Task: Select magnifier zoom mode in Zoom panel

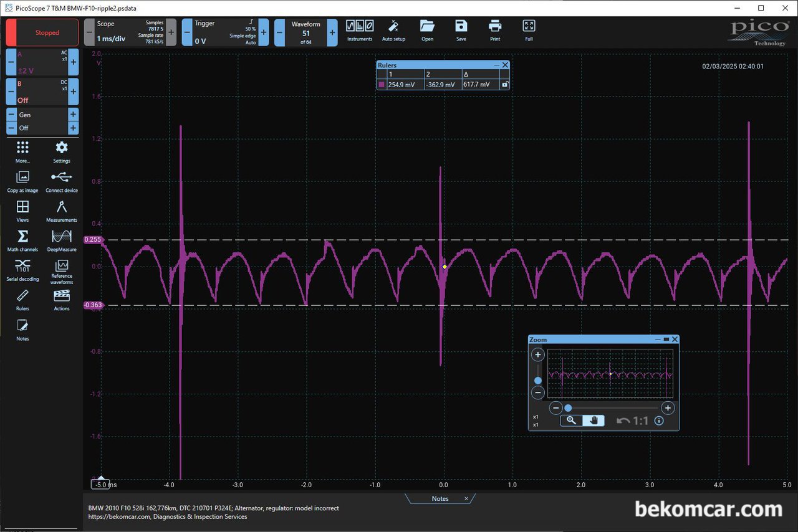Action: point(571,420)
